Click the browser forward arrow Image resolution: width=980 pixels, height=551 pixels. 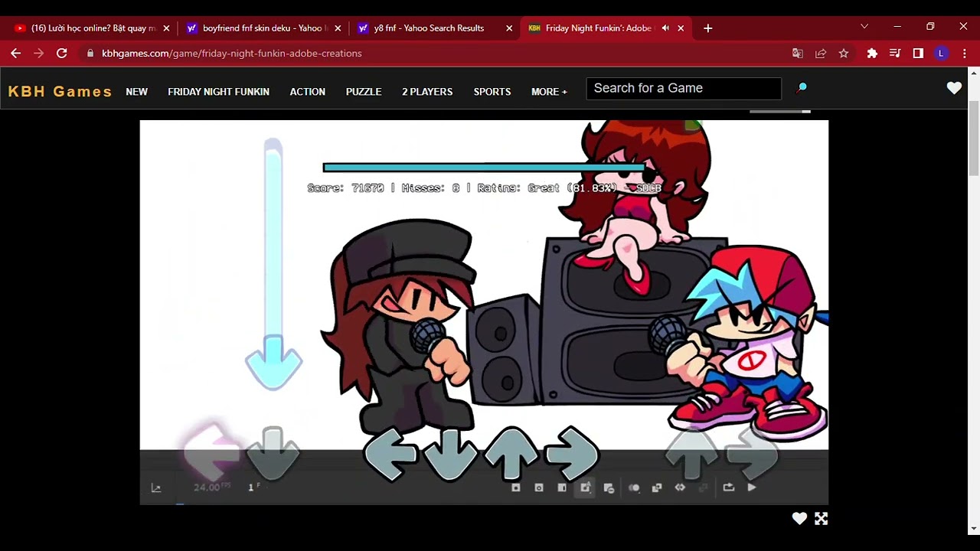point(38,54)
